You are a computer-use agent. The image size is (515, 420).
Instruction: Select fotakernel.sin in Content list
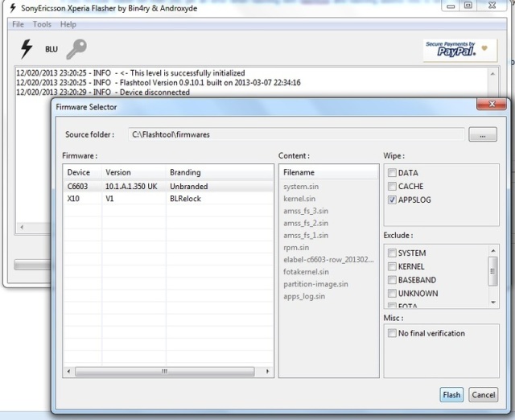(x=306, y=272)
